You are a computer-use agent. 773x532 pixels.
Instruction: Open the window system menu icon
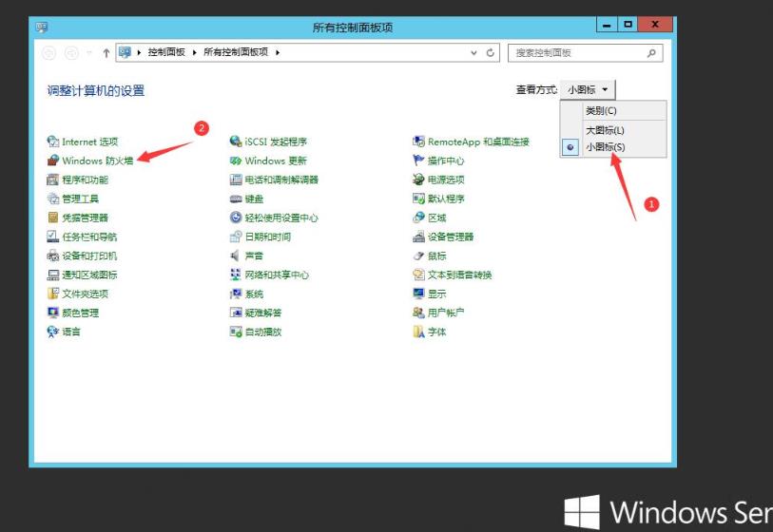pyautogui.click(x=42, y=28)
